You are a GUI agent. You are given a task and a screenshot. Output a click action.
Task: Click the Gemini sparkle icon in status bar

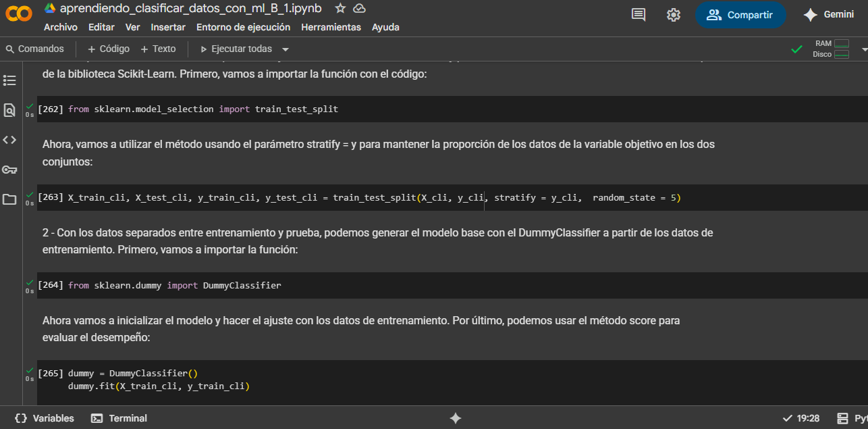pos(456,418)
